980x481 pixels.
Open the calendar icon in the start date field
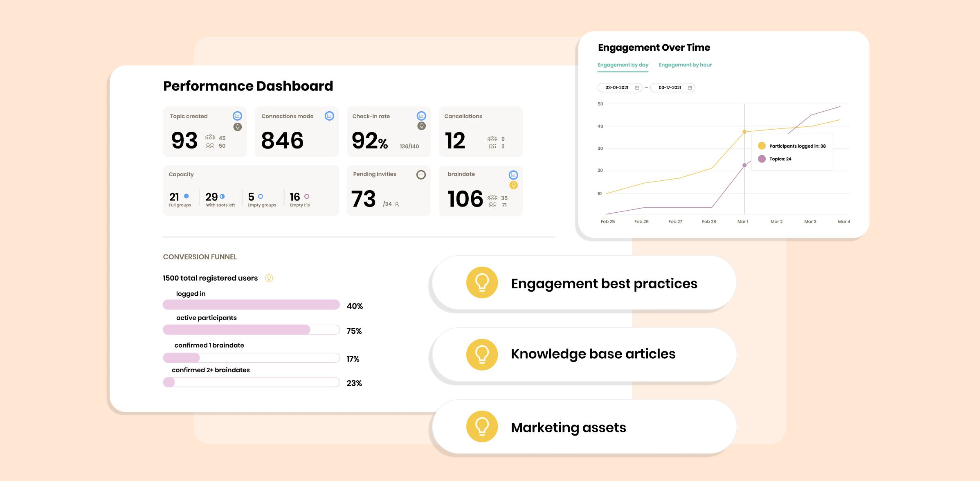click(637, 87)
